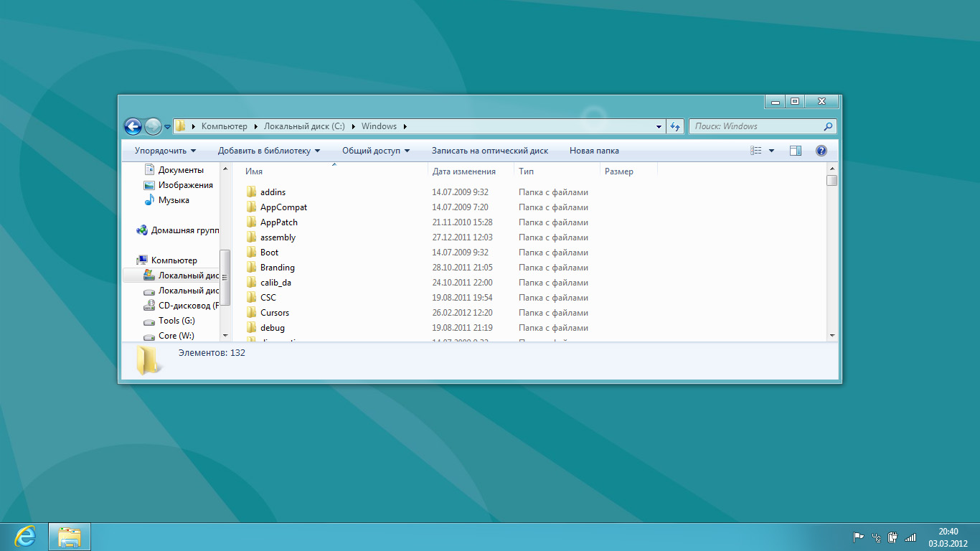The width and height of the screenshot is (980, 551).
Task: Open the Общий доступ menu
Action: pos(376,151)
